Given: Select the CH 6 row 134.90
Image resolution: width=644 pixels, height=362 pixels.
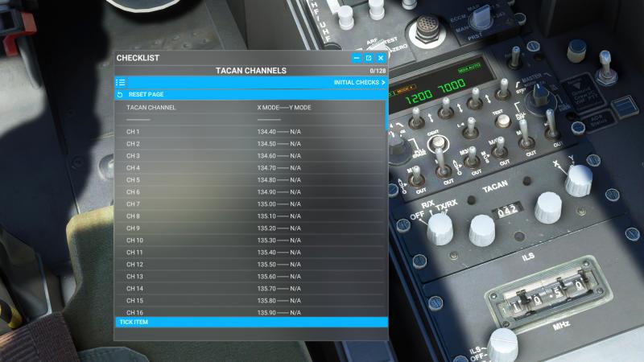Looking at the screenshot, I should tap(250, 192).
